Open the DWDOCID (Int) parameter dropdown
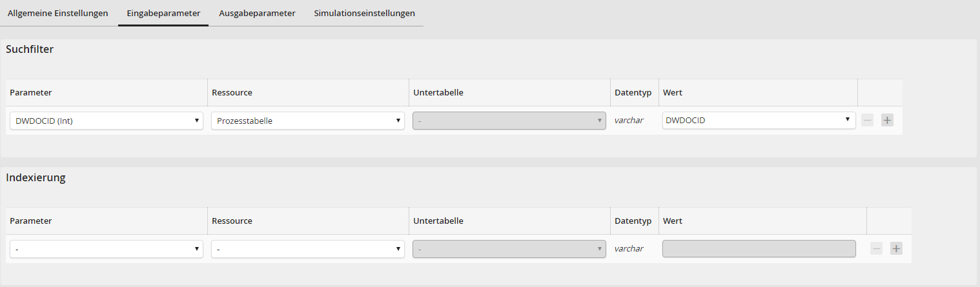 pyautogui.click(x=107, y=121)
